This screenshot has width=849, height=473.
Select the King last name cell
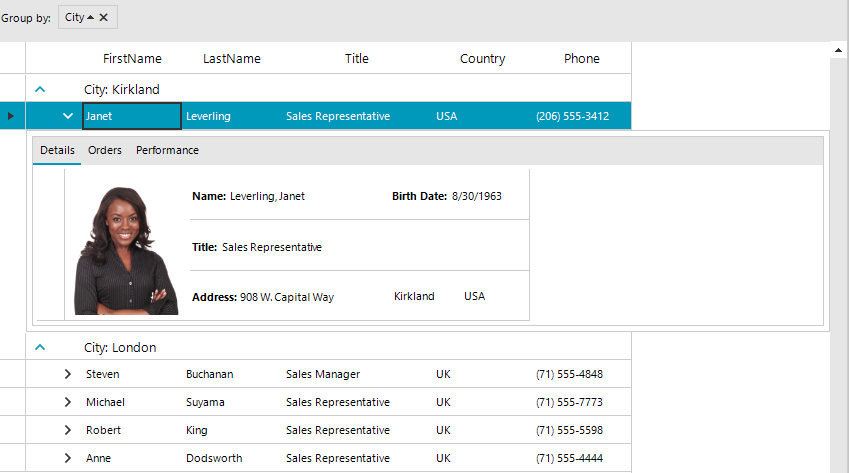(232, 430)
